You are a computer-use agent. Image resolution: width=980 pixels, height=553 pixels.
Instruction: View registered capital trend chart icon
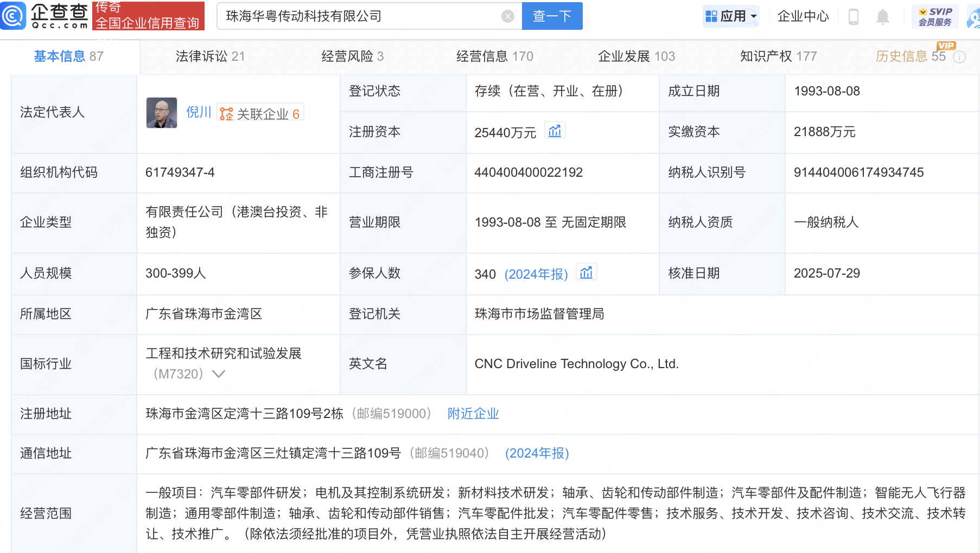(555, 131)
